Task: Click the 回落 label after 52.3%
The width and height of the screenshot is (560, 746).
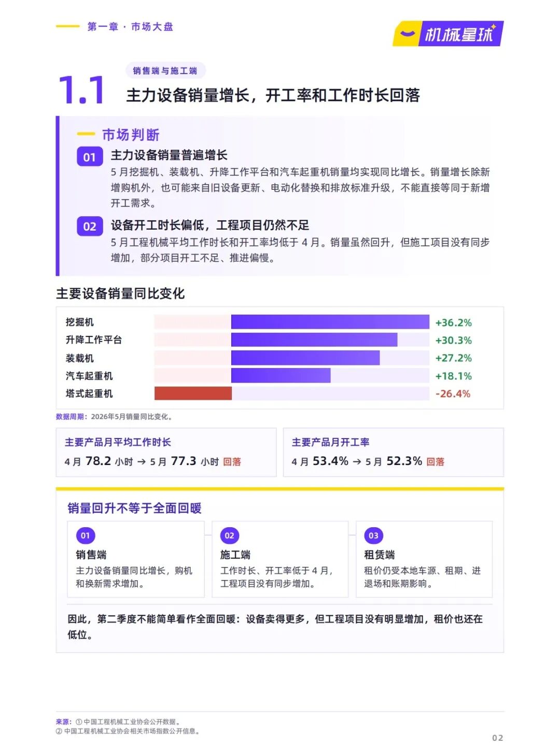Action: click(x=435, y=462)
